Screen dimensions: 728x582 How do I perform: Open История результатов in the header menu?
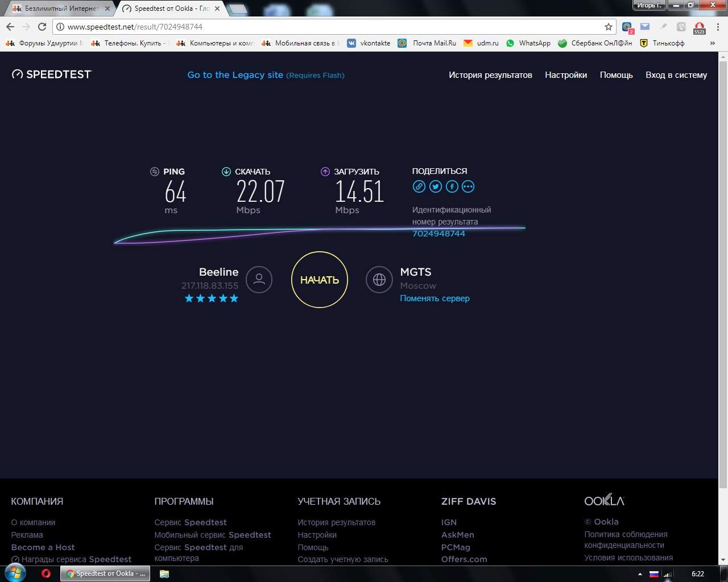point(490,75)
